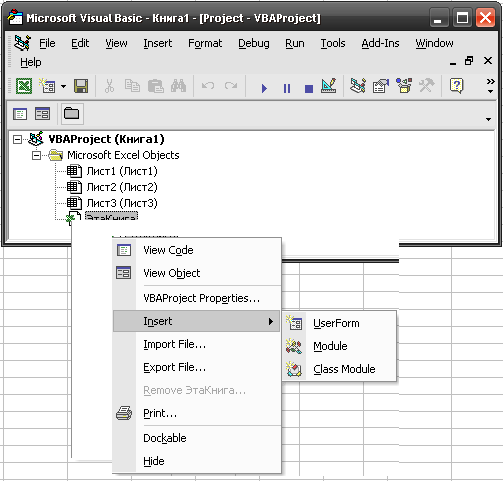Open the Help menu

click(x=31, y=62)
